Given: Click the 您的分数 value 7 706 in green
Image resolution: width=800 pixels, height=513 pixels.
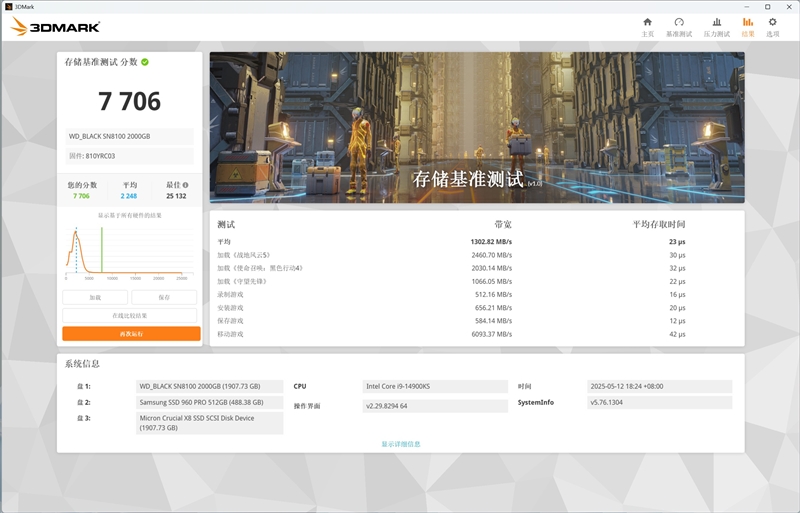Looking at the screenshot, I should click(81, 196).
